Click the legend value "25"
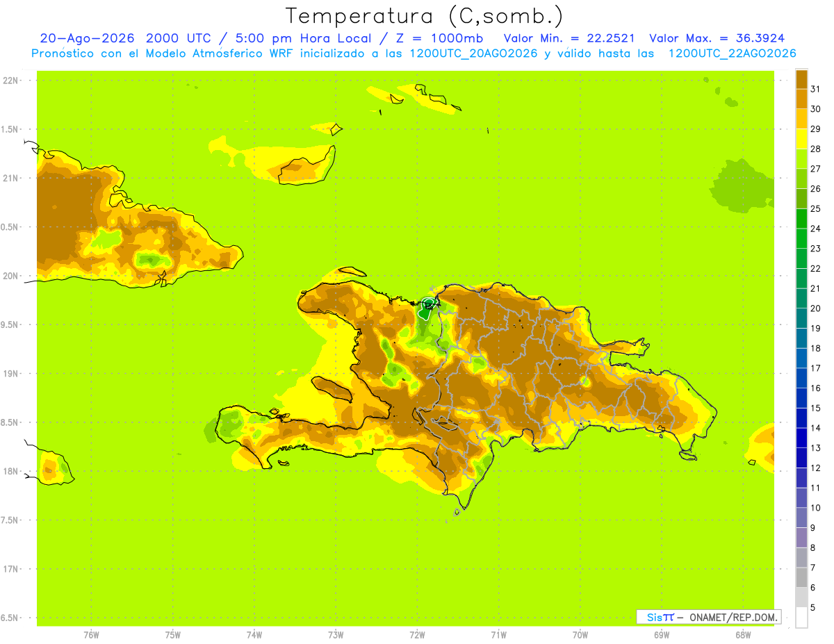Viewport: 834px width, 644px height. 816,208
